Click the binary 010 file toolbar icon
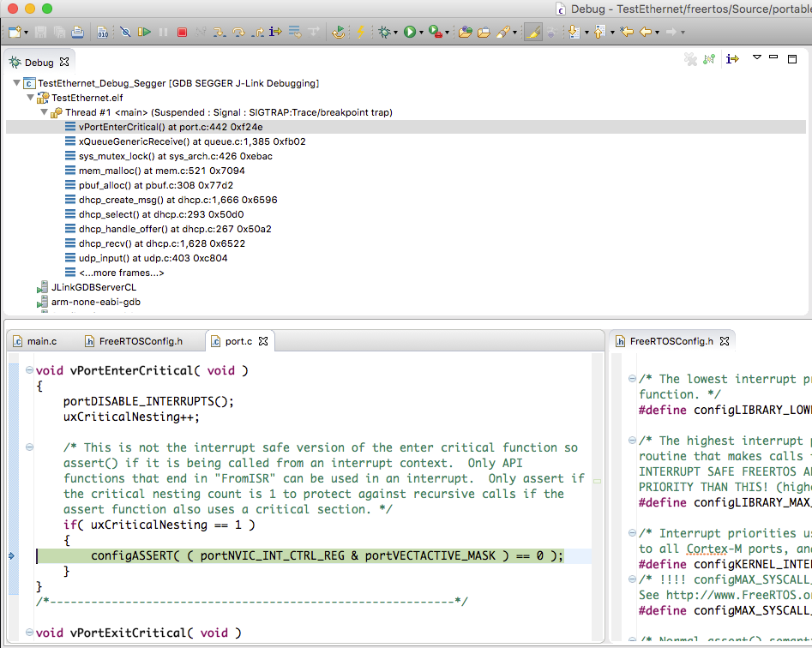Screen dimensions: 812x648 pyautogui.click(x=103, y=32)
